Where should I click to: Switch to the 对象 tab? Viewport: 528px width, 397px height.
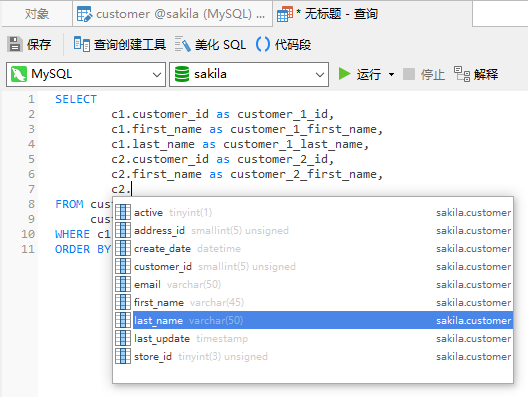37,14
